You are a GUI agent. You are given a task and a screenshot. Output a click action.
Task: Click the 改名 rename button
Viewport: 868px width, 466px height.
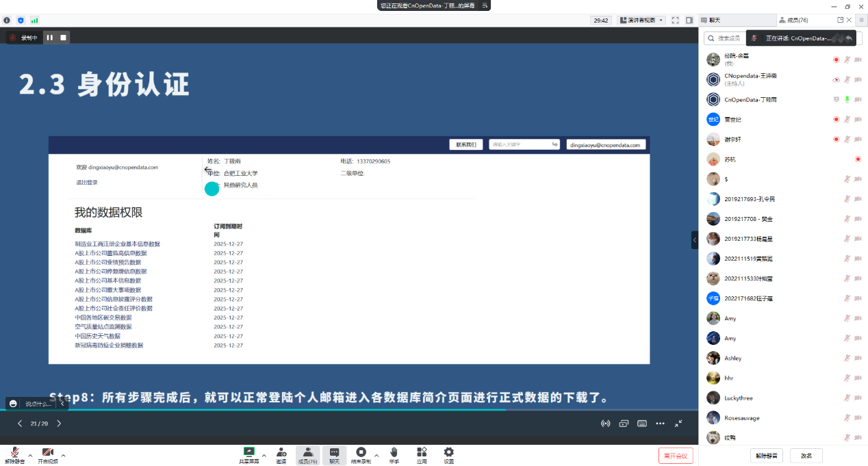coord(806,456)
